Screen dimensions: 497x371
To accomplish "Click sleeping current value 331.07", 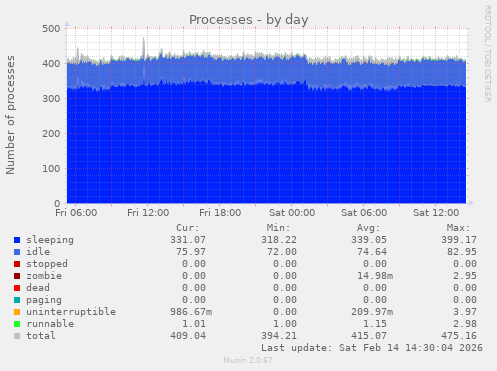I will tap(188, 240).
